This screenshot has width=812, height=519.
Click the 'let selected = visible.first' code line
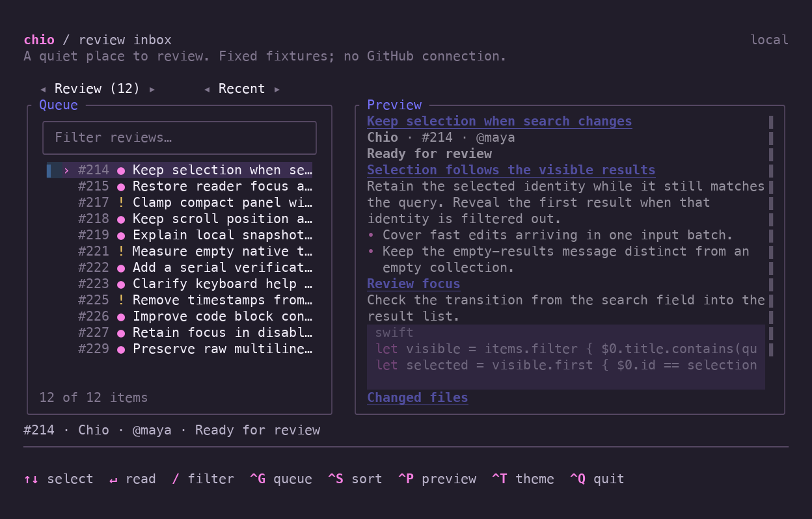point(566,366)
